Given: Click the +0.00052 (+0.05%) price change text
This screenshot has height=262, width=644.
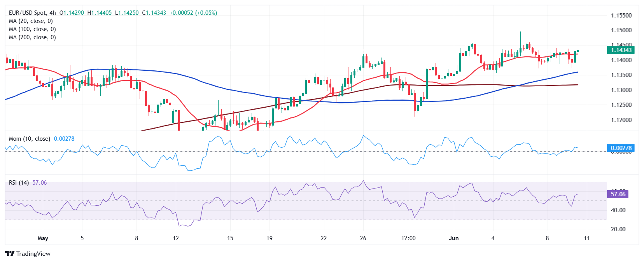Looking at the screenshot, I should tap(193, 13).
